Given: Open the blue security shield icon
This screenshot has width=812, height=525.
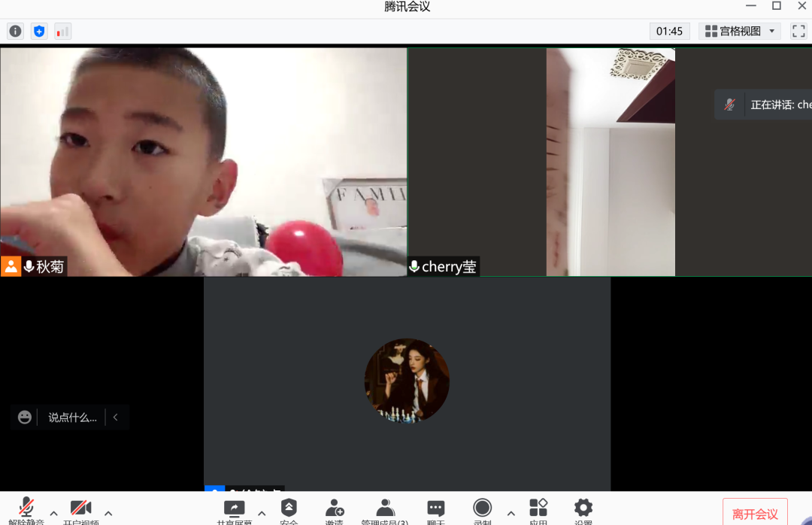Looking at the screenshot, I should [39, 32].
